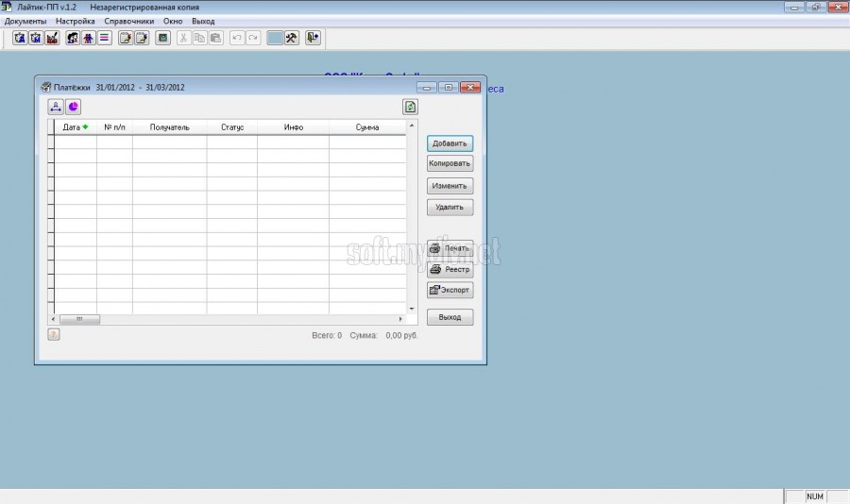Click the toolbar icon with blue letter A

(20, 38)
